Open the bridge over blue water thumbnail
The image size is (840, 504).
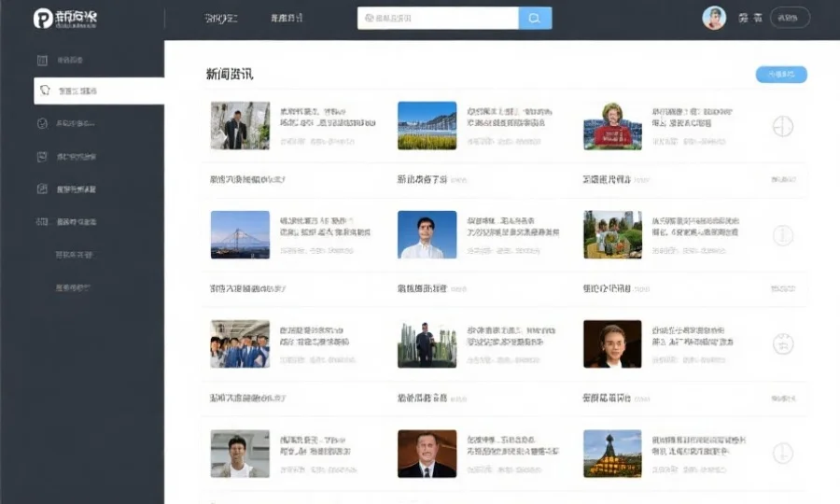240,234
